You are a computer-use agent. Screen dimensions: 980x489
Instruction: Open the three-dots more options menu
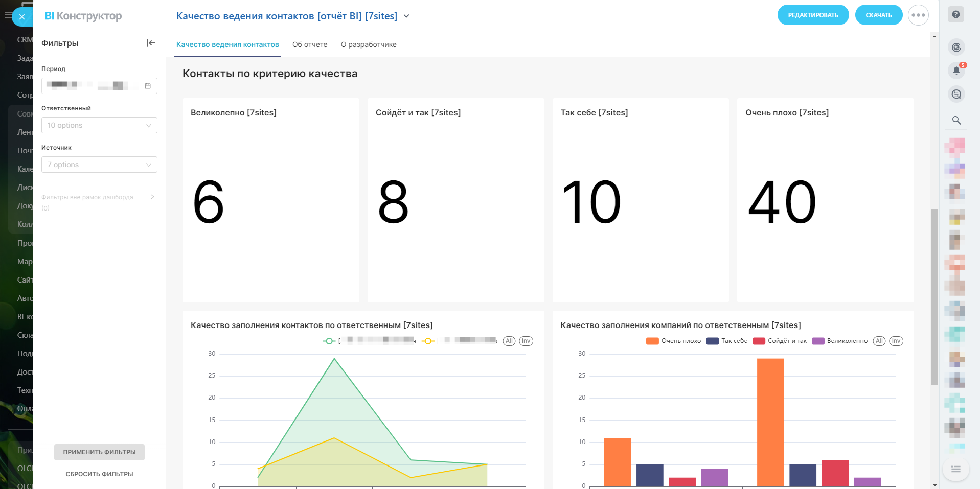(x=918, y=15)
